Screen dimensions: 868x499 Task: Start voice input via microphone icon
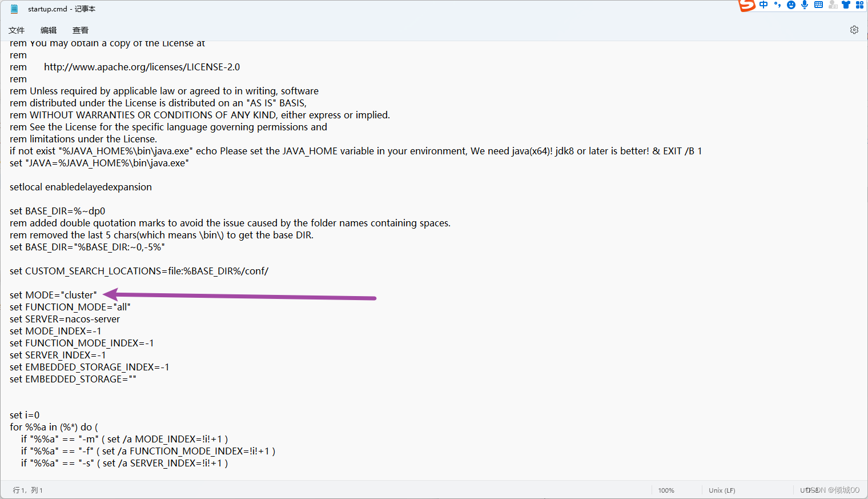pyautogui.click(x=805, y=5)
